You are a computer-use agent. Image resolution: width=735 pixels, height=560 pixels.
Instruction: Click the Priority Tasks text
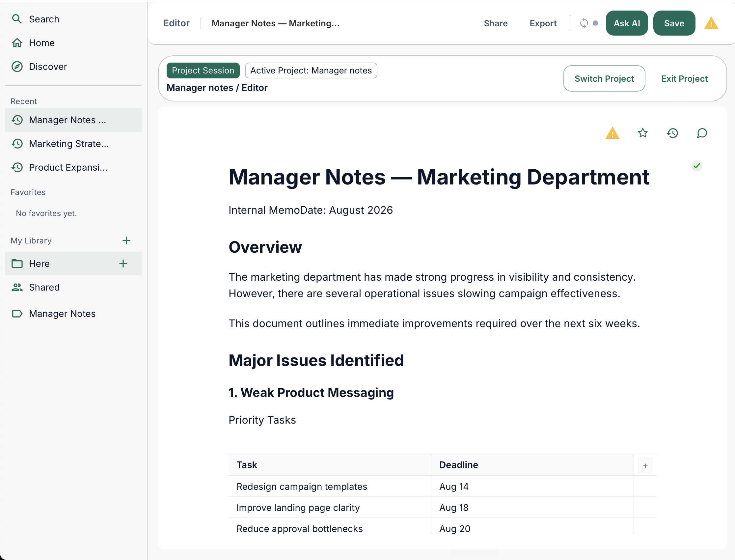(x=262, y=420)
